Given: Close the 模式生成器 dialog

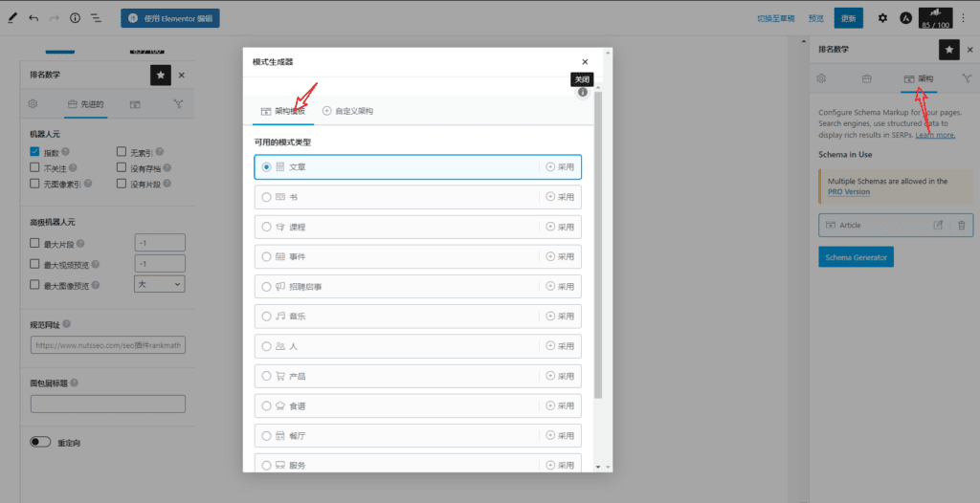Looking at the screenshot, I should 585,62.
